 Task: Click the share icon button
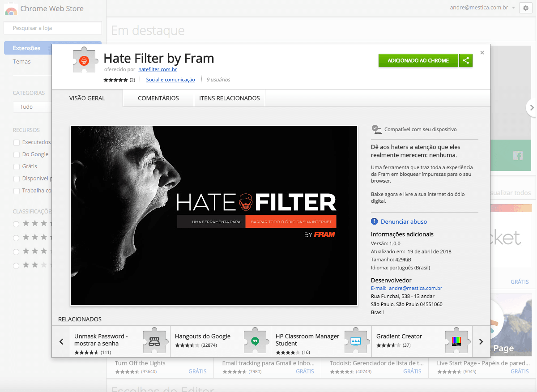point(466,60)
